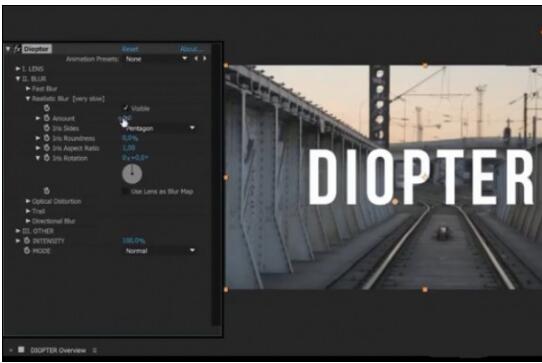Click the bottom center layer handle in preview
Image resolution: width=542 pixels, height=363 pixels.
point(425,290)
